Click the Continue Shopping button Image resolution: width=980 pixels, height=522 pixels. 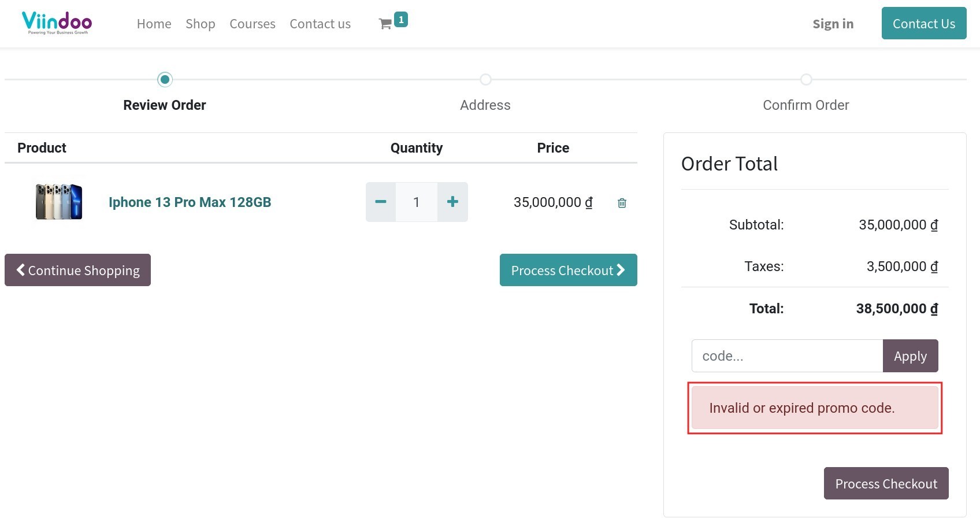point(77,270)
